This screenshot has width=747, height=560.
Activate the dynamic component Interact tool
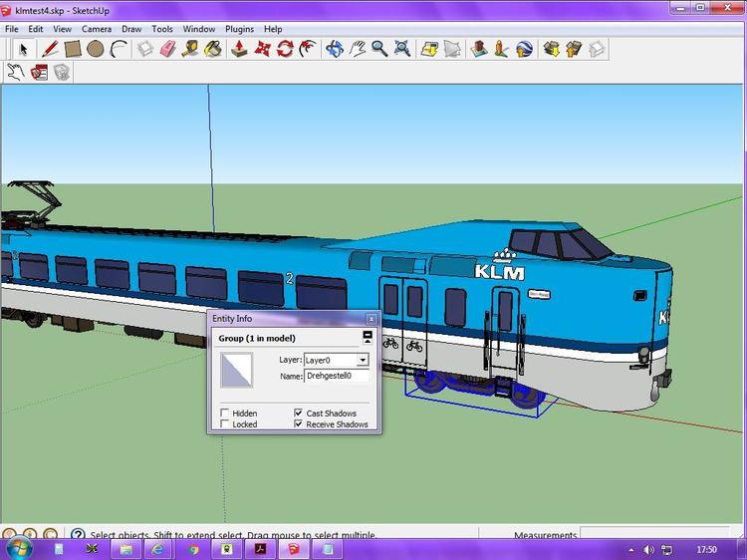pyautogui.click(x=16, y=73)
